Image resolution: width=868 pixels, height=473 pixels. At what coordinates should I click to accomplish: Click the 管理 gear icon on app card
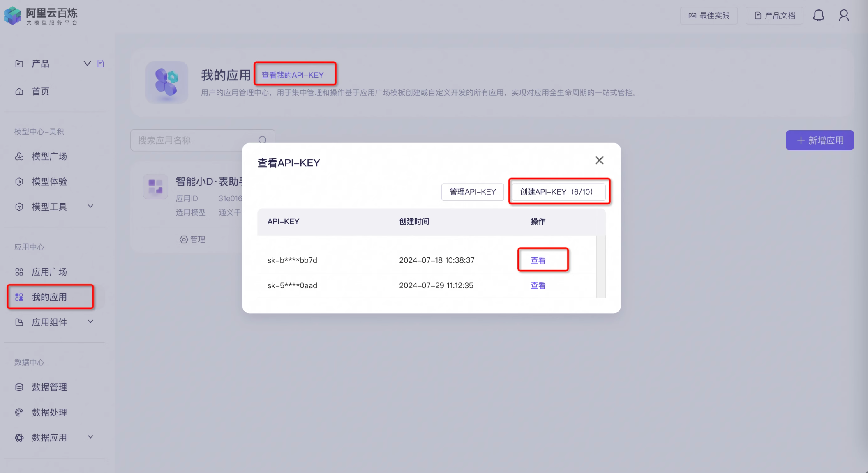coord(184,239)
